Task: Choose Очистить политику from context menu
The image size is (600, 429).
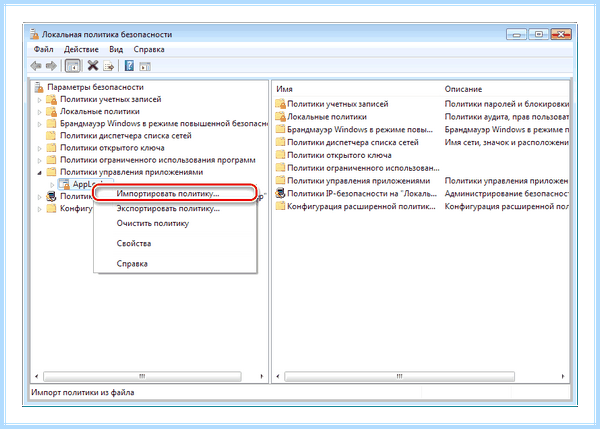Action: [175, 223]
